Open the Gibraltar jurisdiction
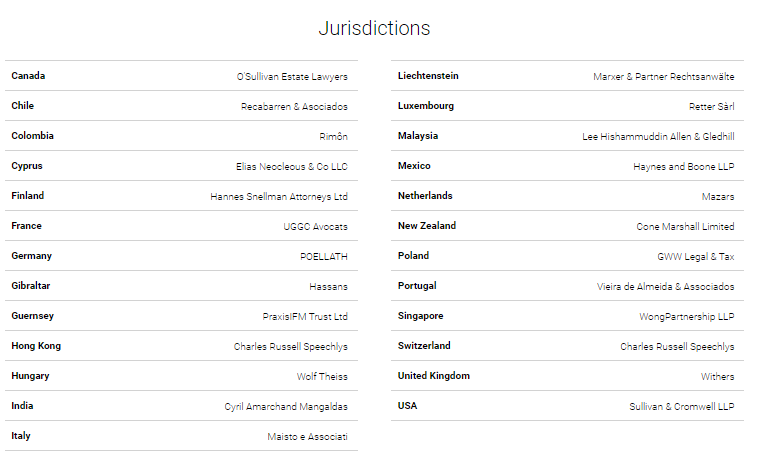Viewport: 770px width, 465px height. pyautogui.click(x=31, y=286)
